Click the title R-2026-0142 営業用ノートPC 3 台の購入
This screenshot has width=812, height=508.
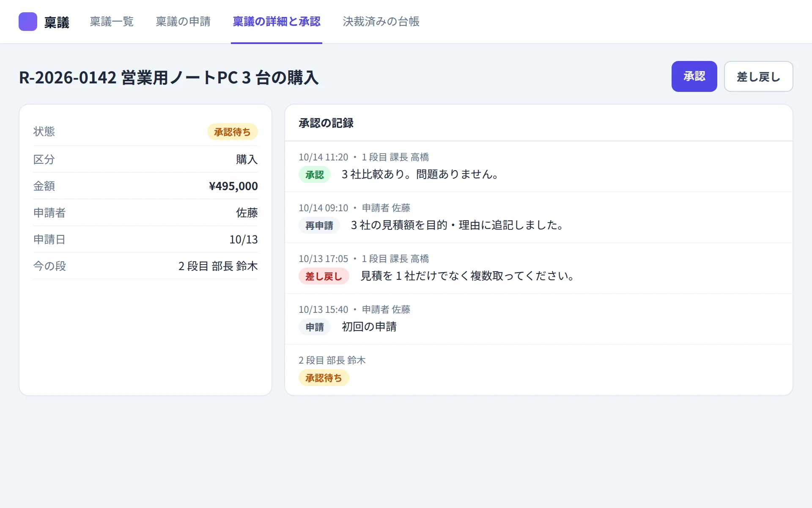[169, 77]
